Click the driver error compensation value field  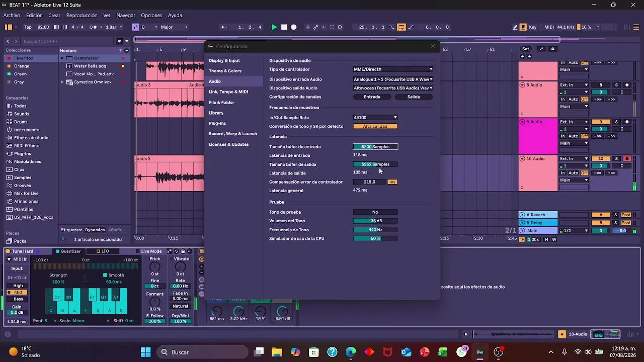[x=370, y=182]
